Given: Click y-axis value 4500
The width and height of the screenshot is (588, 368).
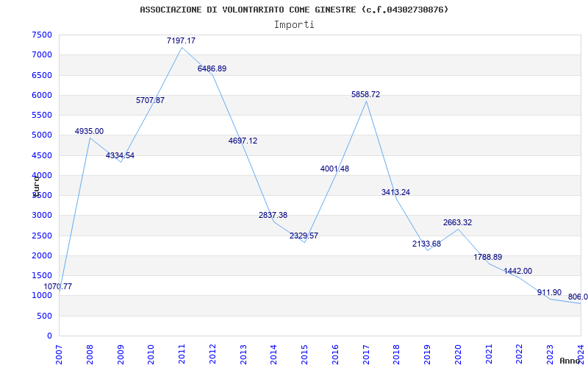Looking at the screenshot, I should pos(42,155).
